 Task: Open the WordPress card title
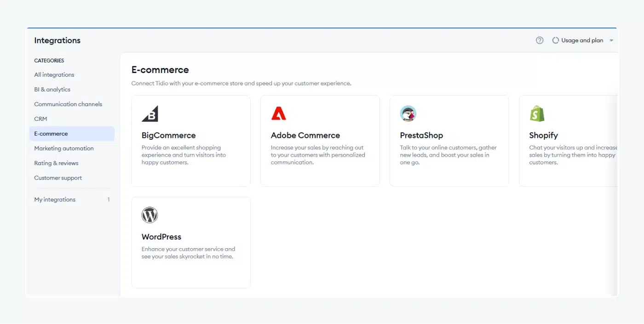click(x=161, y=237)
